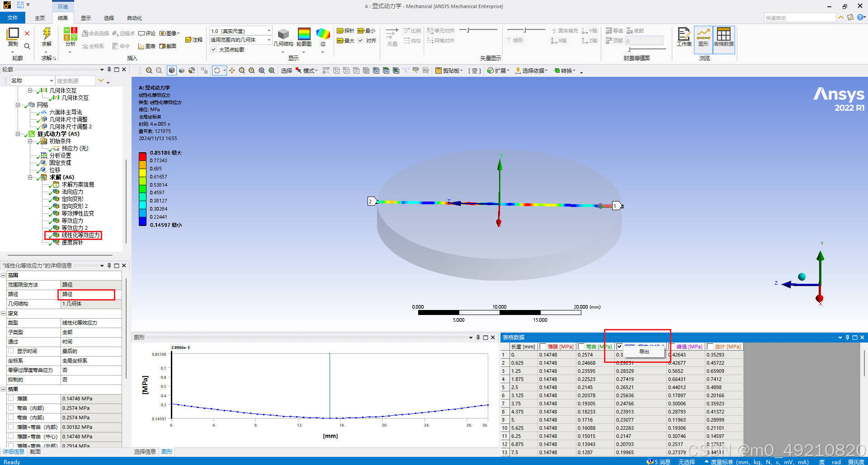Click the 矢量显示 length slider near 单元对齐
Image resolution: width=868 pixels, height=465 pixels.
pyautogui.click(x=478, y=30)
